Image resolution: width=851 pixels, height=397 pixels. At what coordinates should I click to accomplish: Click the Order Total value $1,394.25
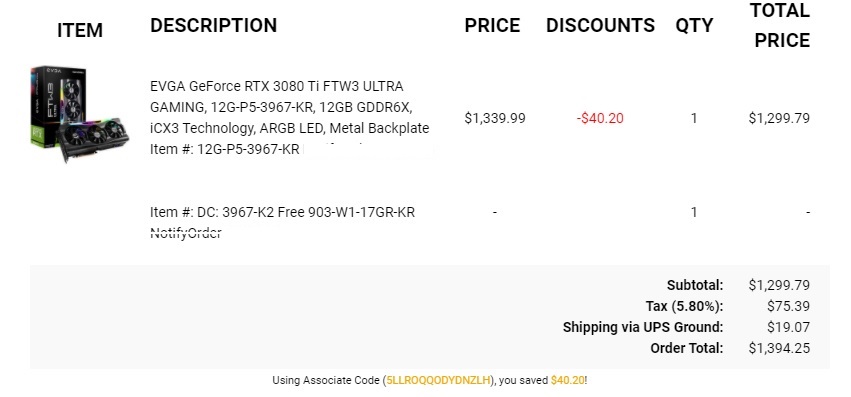click(x=779, y=348)
